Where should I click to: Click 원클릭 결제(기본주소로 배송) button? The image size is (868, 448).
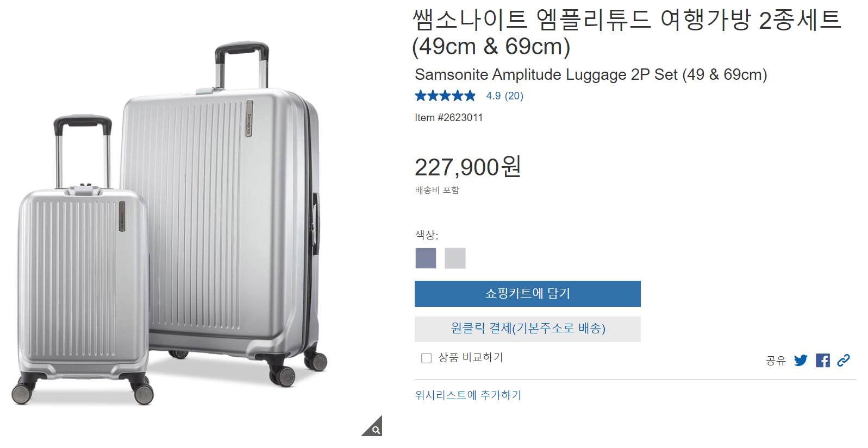coord(528,329)
